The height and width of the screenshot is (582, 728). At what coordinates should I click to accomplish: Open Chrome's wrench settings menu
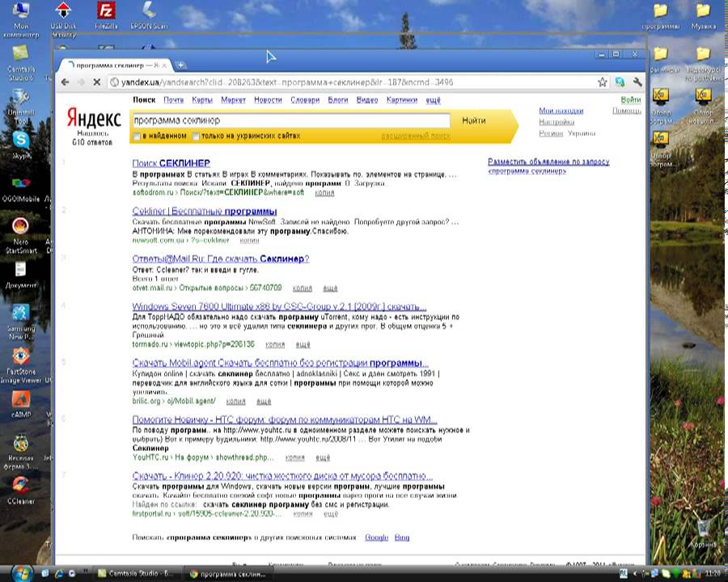pyautogui.click(x=637, y=82)
